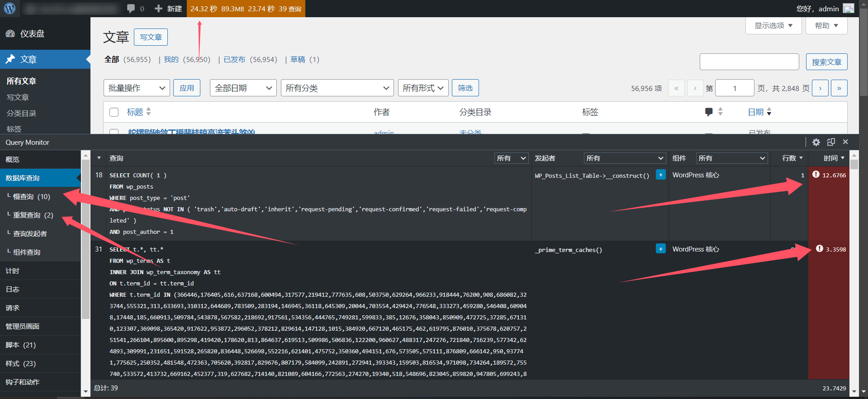Click the Posts pushpin icon
This screenshot has height=399, width=868.
10,59
